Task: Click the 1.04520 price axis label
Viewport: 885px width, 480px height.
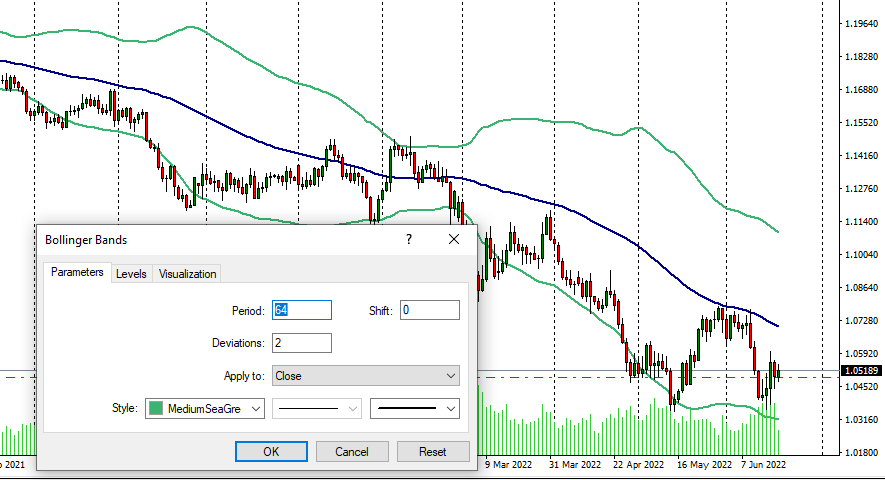Action: [861, 387]
